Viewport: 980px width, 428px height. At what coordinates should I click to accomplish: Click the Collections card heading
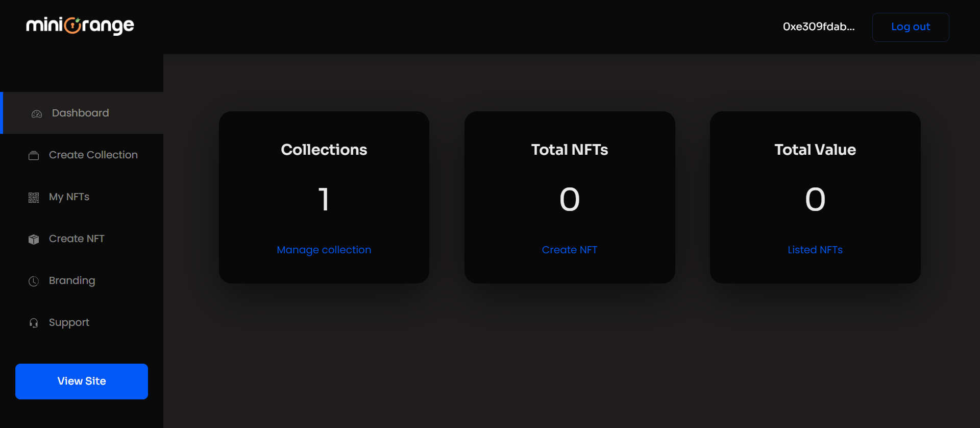(x=324, y=150)
